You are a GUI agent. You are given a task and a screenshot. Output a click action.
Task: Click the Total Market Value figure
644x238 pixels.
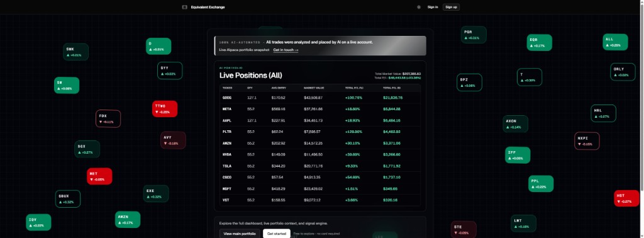[411, 74]
